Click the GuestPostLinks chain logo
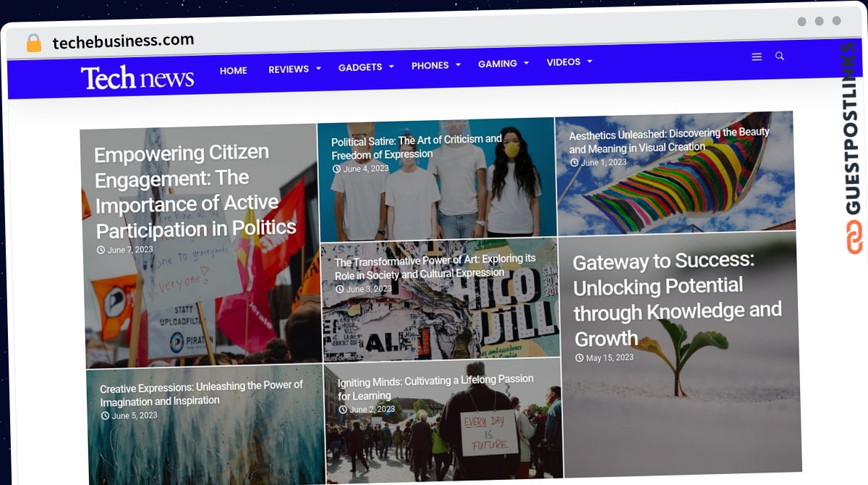Viewport: 868px width, 485px height. [855, 236]
